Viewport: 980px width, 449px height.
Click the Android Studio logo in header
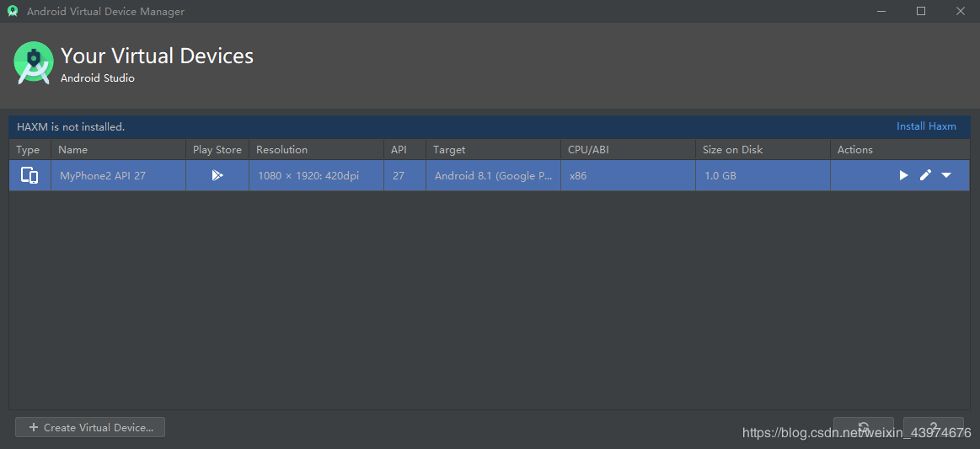[34, 62]
